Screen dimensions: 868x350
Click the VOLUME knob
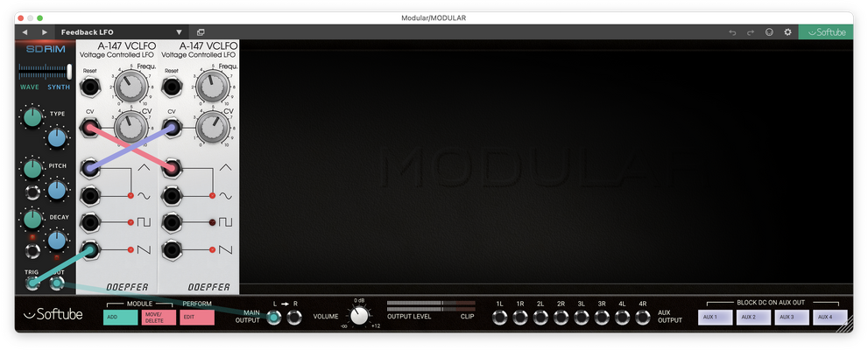coord(359,316)
